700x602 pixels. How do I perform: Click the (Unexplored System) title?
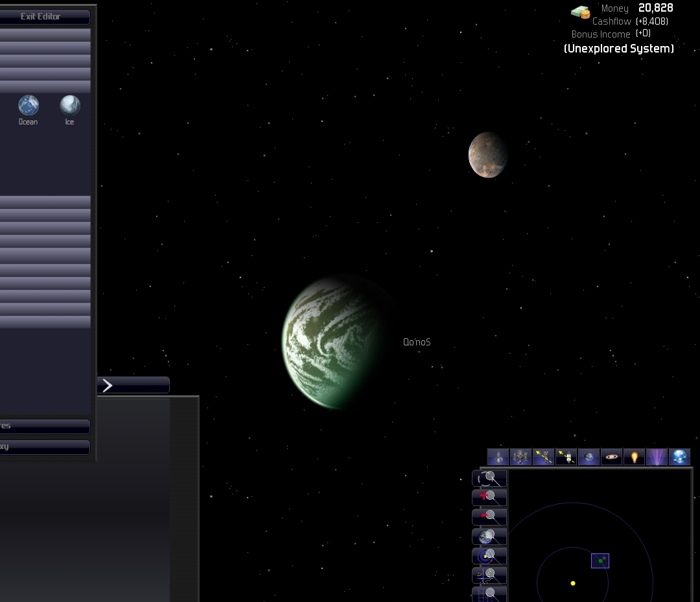(x=619, y=49)
